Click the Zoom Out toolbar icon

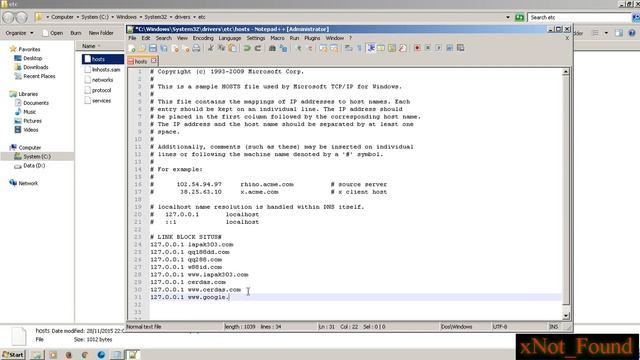tap(310, 48)
